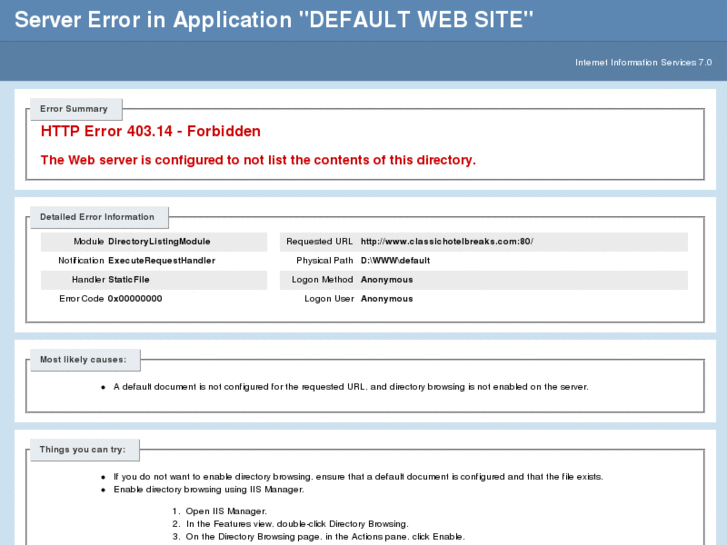Click the 'HTTP Error 403.14 - Forbidden' heading
The width and height of the screenshot is (727, 545).
pyautogui.click(x=151, y=131)
